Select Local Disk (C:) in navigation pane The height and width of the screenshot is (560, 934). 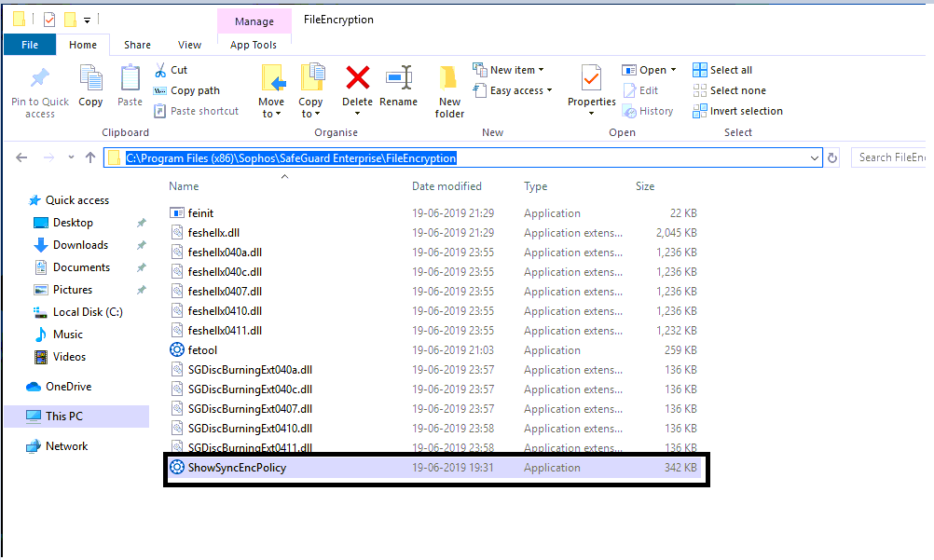pyautogui.click(x=88, y=312)
